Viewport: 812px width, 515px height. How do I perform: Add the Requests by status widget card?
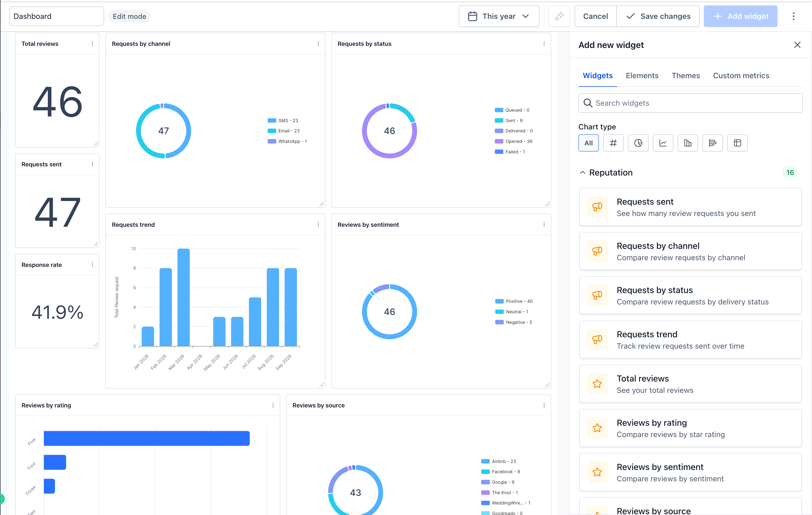point(690,295)
